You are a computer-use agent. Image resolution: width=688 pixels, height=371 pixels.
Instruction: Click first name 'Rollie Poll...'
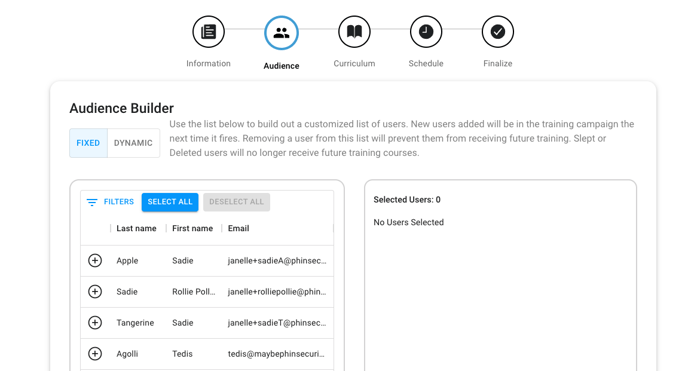click(194, 292)
